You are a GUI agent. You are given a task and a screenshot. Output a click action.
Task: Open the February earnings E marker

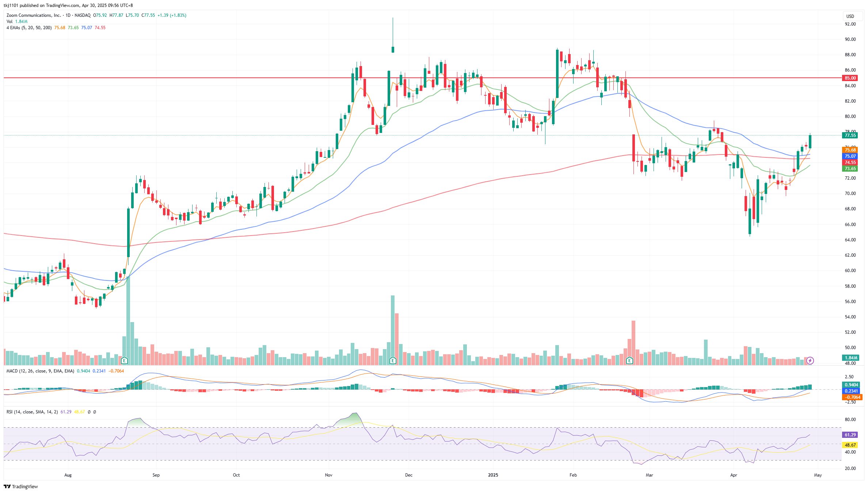(629, 360)
